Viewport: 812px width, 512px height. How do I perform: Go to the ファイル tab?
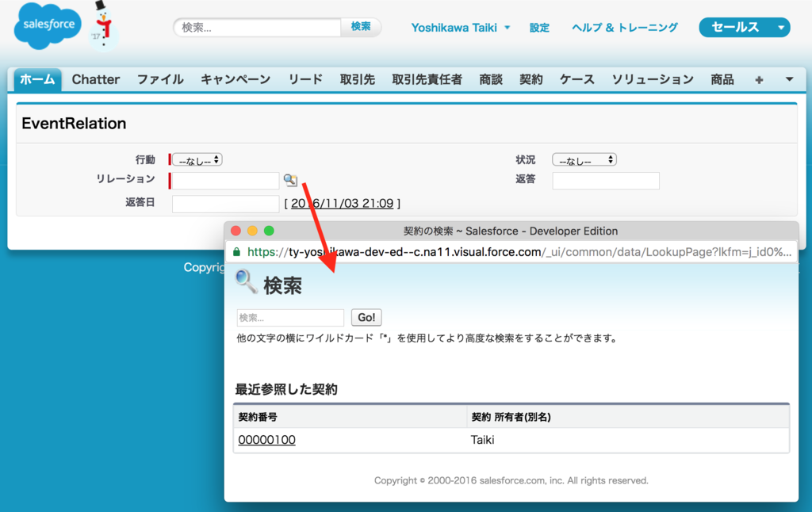click(160, 80)
